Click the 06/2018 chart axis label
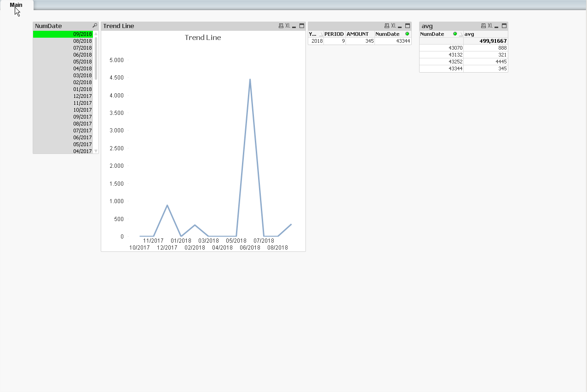Screen dimensions: 587x392 click(x=250, y=247)
